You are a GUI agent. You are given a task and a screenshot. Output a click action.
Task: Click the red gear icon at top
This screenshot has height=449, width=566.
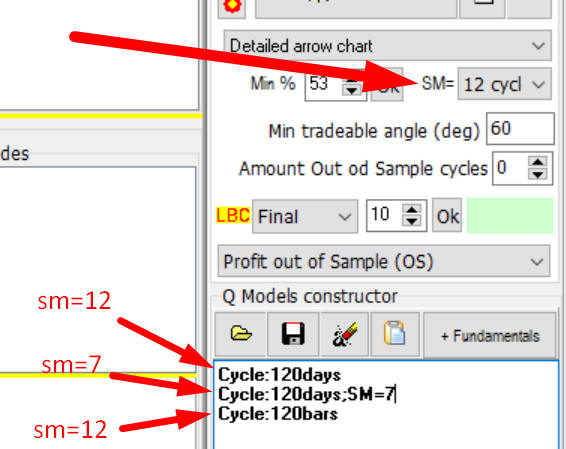click(232, 6)
